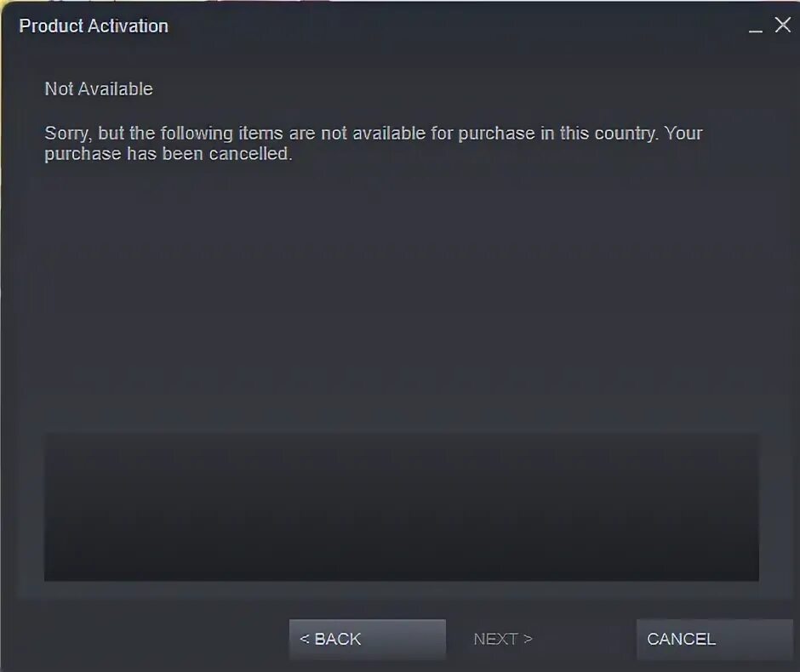Click the Product Activation title text
This screenshot has height=672, width=800.
click(x=94, y=26)
